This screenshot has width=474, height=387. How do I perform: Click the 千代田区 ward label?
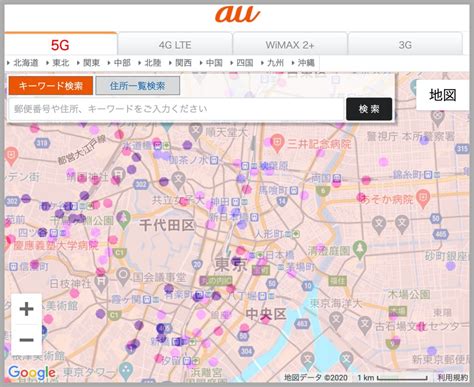point(167,226)
